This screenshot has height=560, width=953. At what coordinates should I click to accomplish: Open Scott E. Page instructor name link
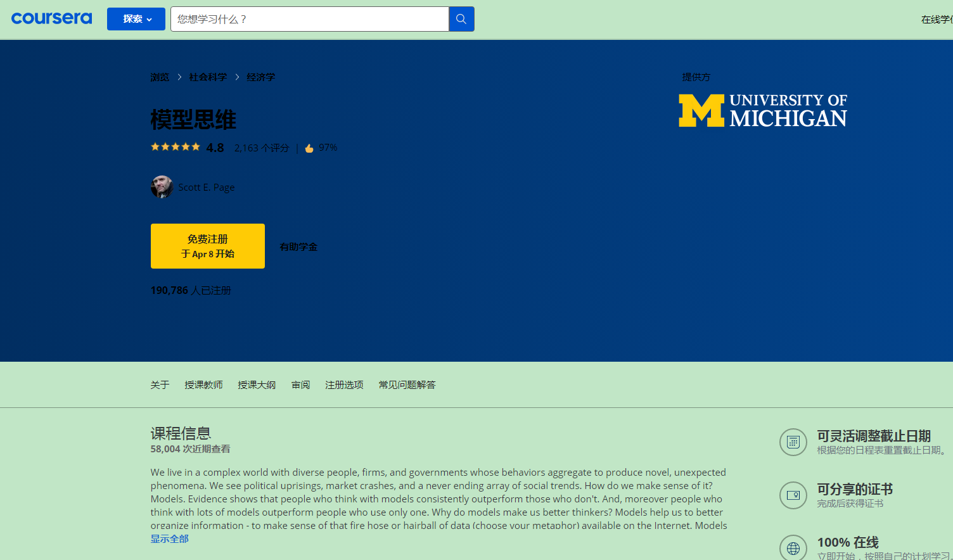tap(207, 188)
